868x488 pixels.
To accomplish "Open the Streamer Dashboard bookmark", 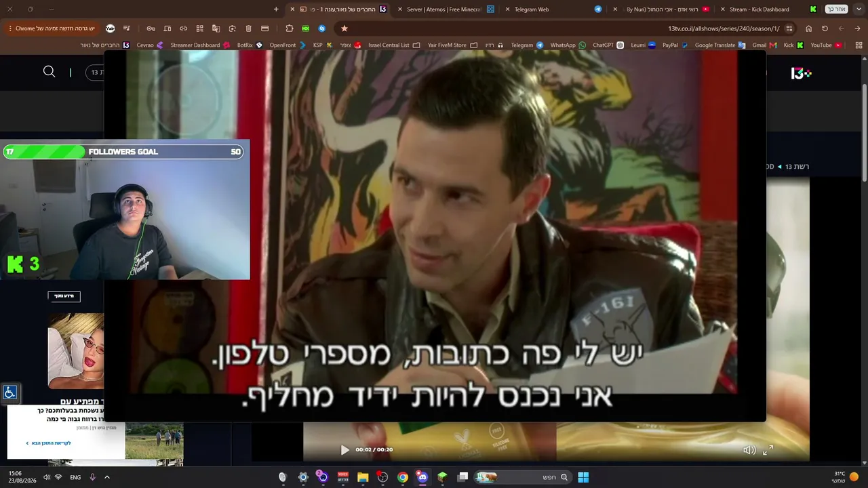I will coord(199,45).
